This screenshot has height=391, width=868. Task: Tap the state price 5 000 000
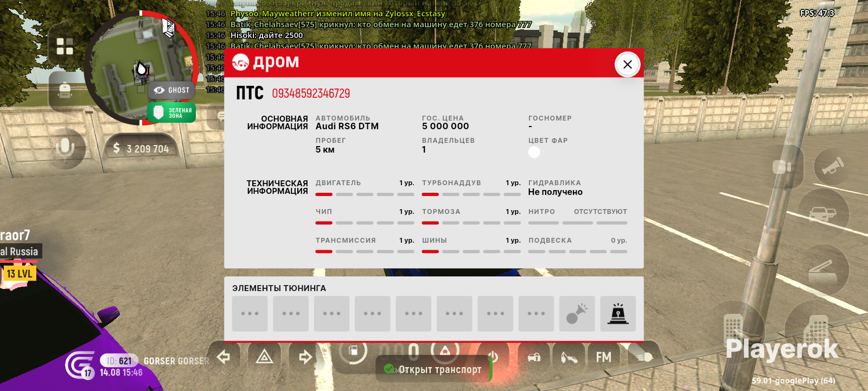[x=445, y=126]
